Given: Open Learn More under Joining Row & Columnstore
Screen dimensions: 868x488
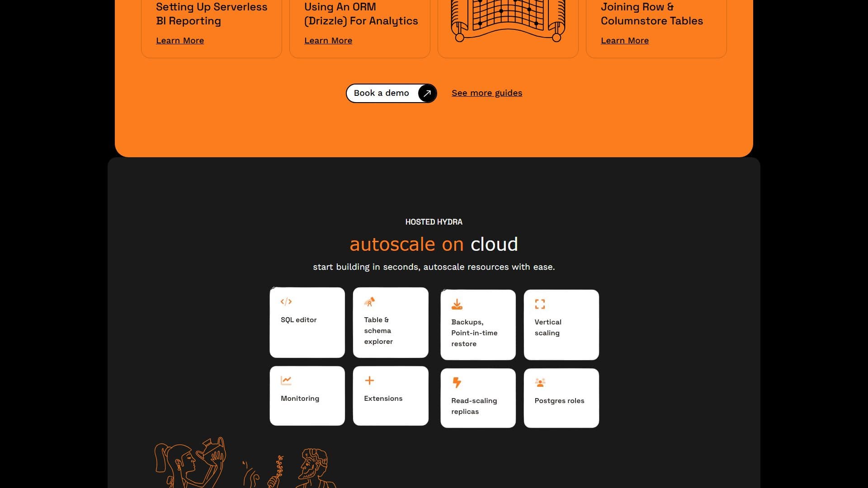Looking at the screenshot, I should (625, 41).
